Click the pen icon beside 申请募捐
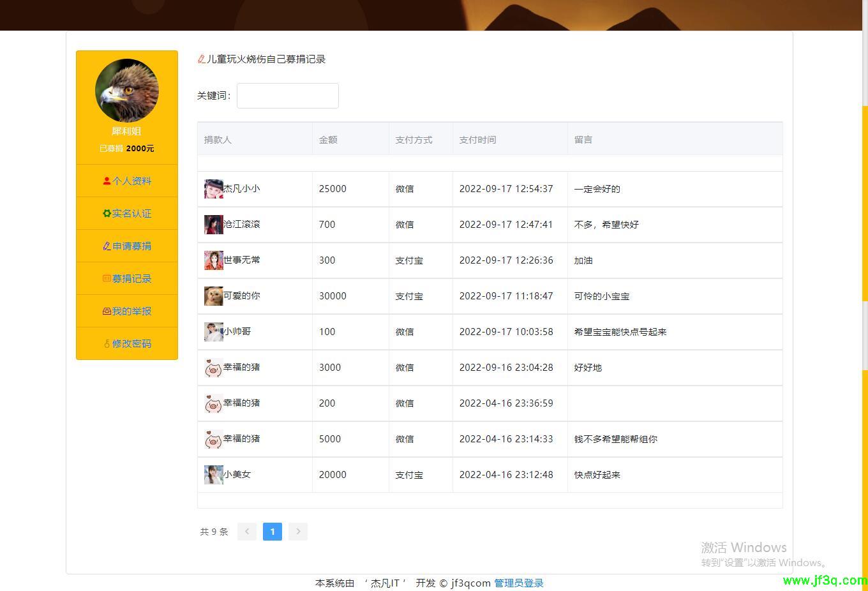This screenshot has width=868, height=591. pyautogui.click(x=107, y=246)
